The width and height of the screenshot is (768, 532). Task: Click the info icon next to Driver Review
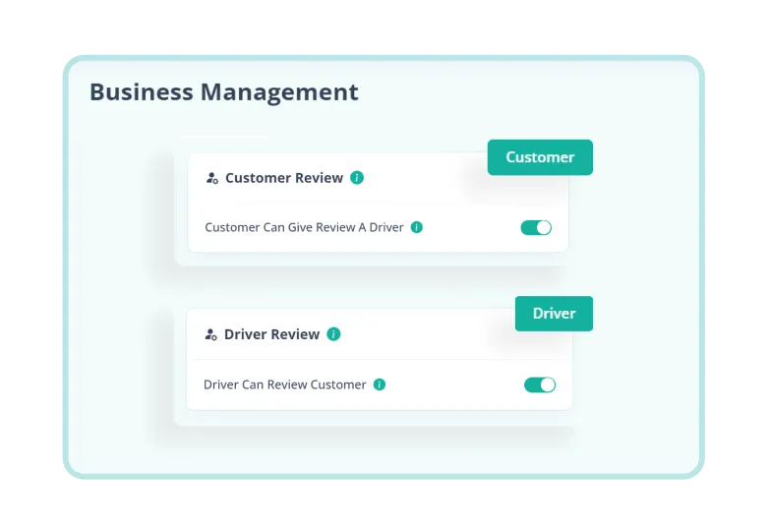pos(333,334)
